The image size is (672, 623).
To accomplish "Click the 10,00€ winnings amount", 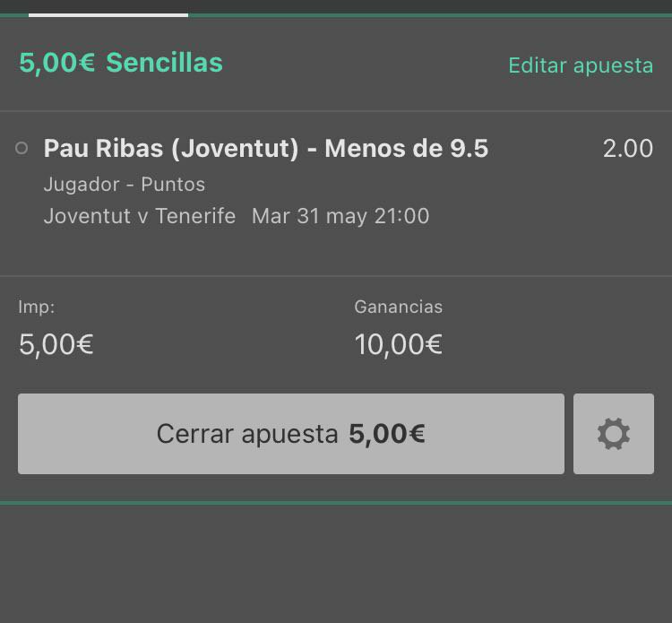I will [398, 344].
